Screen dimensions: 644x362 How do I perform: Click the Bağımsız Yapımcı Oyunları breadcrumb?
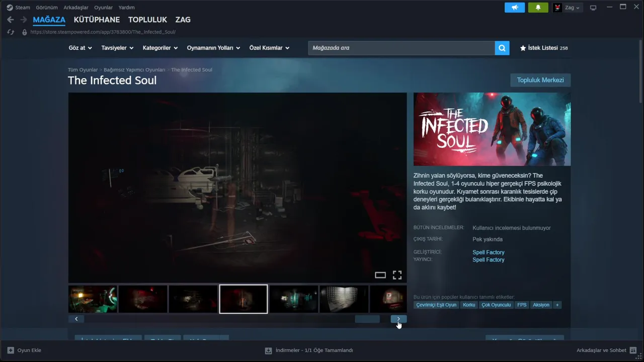[x=134, y=70]
